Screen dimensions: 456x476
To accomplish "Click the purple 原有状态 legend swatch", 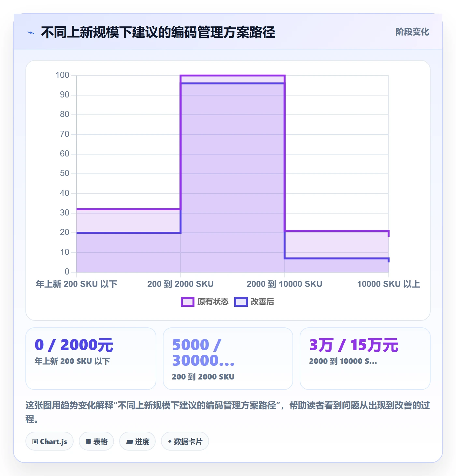I will click(187, 302).
